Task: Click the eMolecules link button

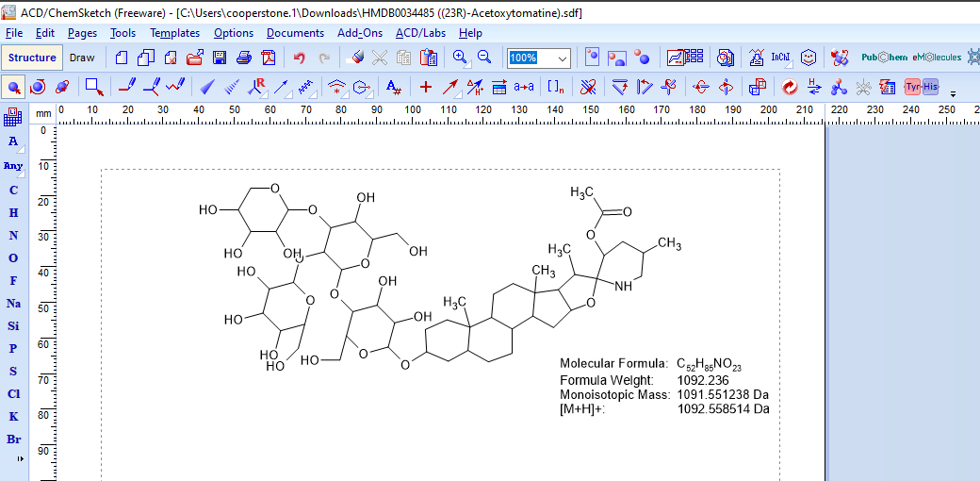Action: [936, 58]
